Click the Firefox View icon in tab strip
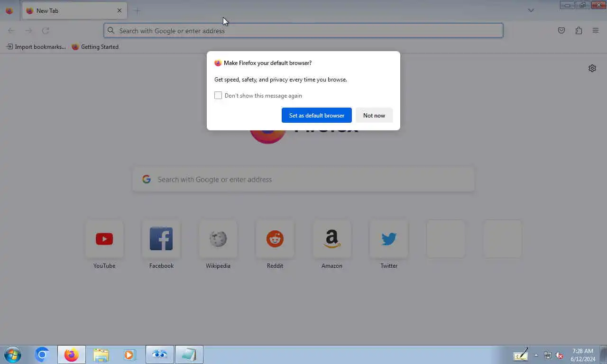The height and width of the screenshot is (364, 607). (9, 10)
